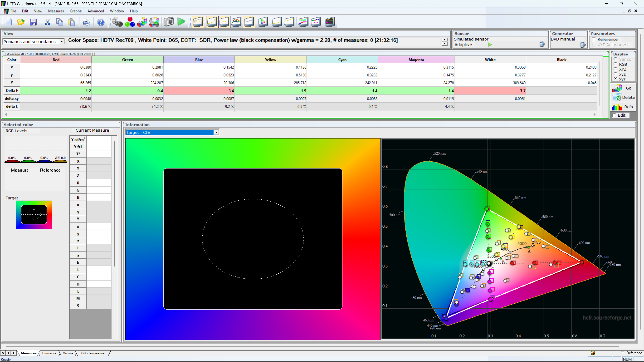Open the Primaries and secondaries dropdown
The width and height of the screenshot is (644, 362).
coord(62,41)
